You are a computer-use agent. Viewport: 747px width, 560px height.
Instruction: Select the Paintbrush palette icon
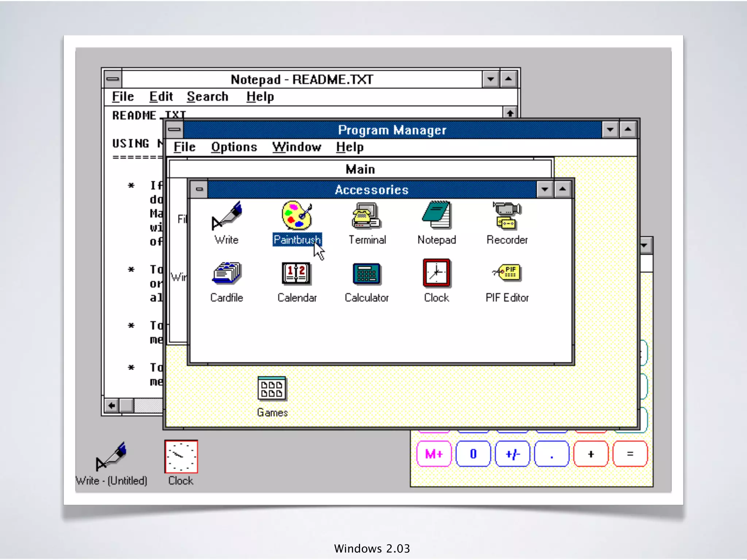pyautogui.click(x=297, y=215)
